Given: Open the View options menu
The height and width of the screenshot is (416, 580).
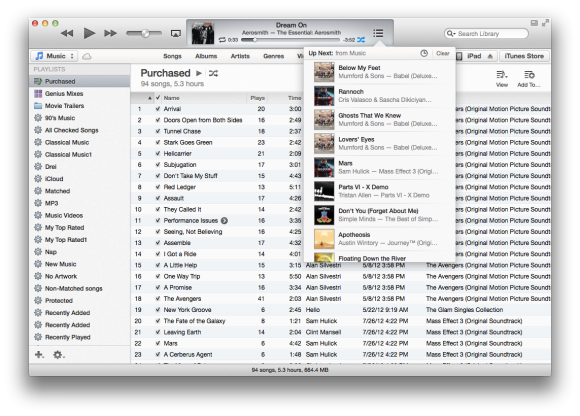Looking at the screenshot, I should point(502,78).
